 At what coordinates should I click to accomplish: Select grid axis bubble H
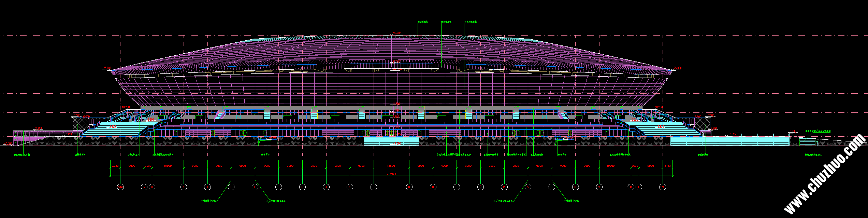click(x=302, y=187)
